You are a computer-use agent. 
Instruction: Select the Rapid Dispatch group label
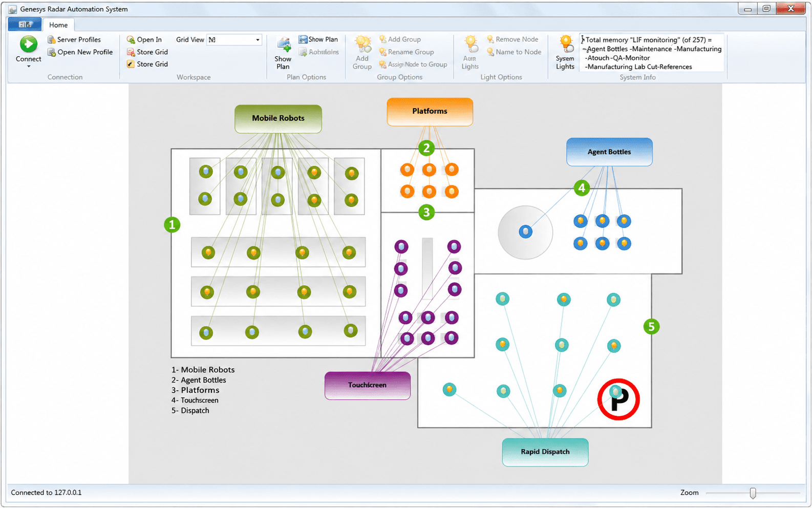pyautogui.click(x=545, y=452)
